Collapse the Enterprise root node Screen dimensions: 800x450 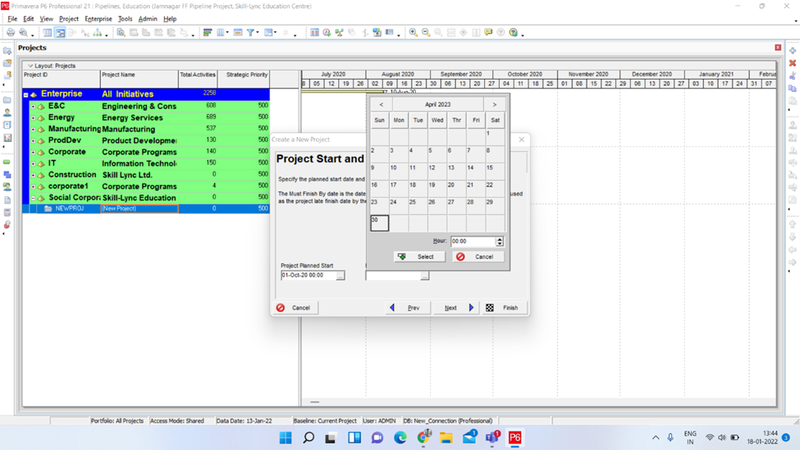click(x=26, y=95)
